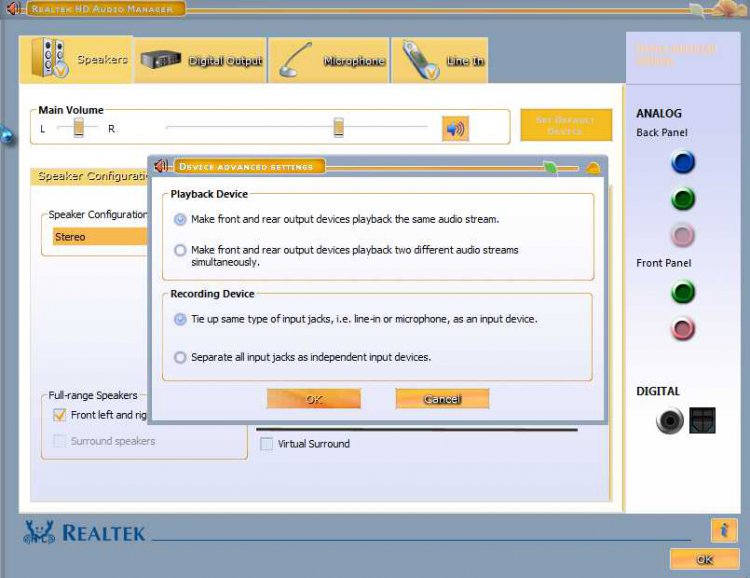Click Set Default Device button

point(566,125)
